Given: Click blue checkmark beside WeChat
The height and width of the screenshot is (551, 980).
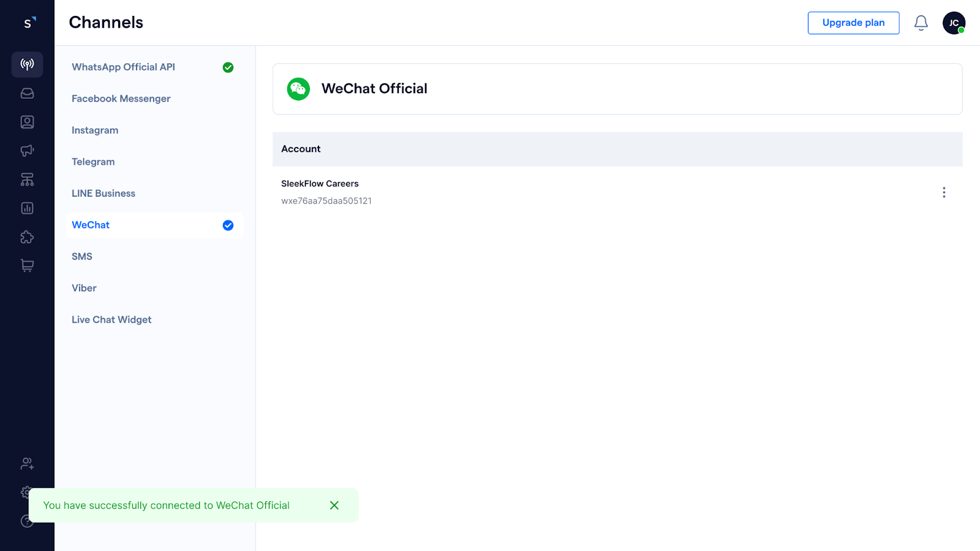Looking at the screenshot, I should 228,226.
